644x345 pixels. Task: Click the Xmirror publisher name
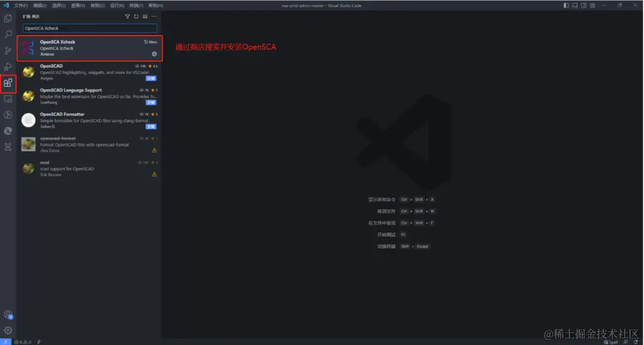[47, 54]
